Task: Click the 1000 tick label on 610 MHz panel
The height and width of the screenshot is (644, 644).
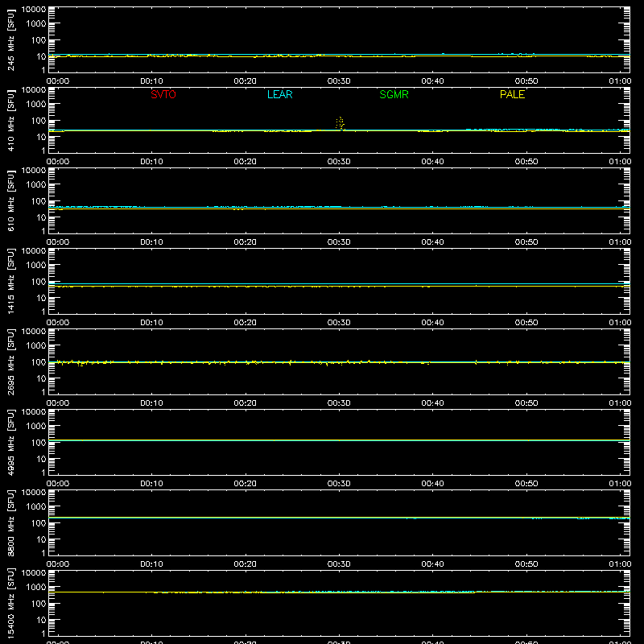Action: point(36,185)
